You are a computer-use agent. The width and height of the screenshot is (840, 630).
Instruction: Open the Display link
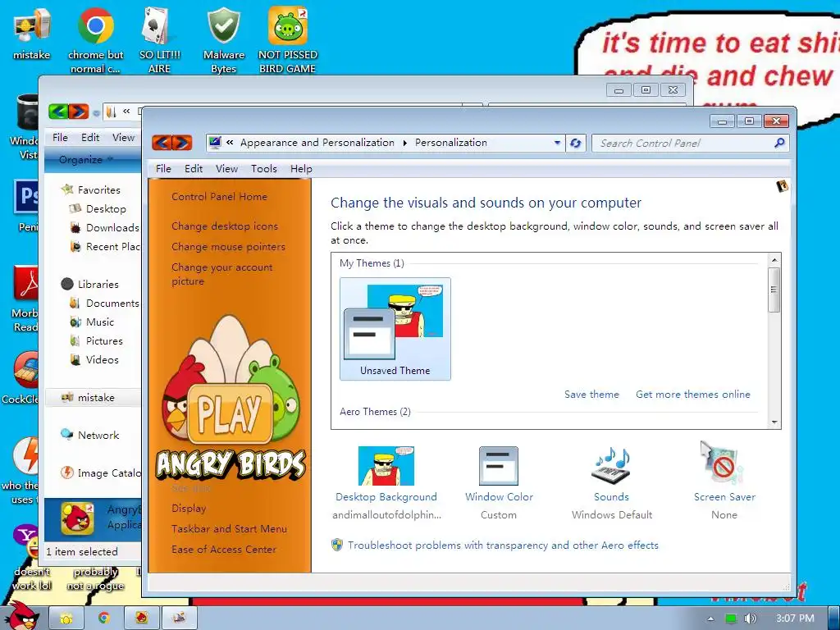click(x=189, y=509)
